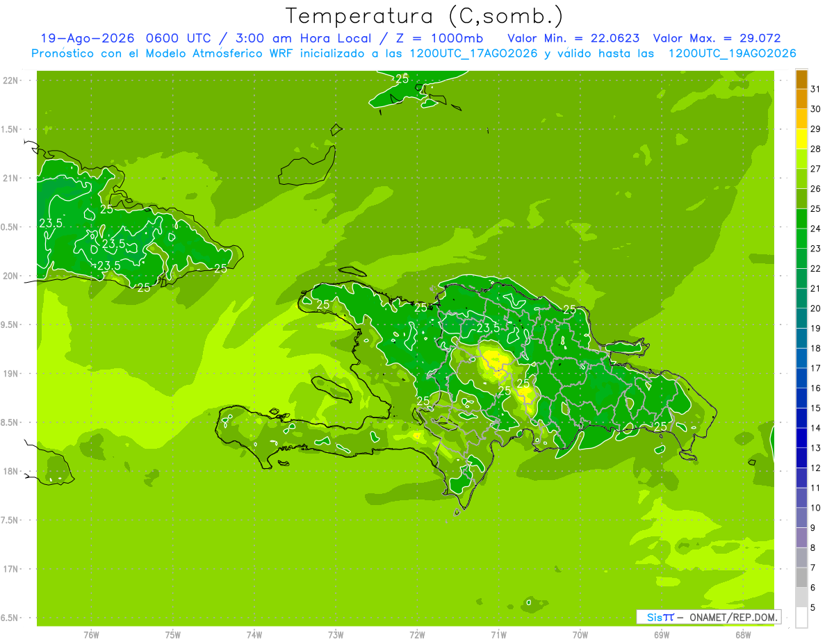The image size is (834, 644).
Task: Click the "70W" longitude axis label
Action: (580, 635)
